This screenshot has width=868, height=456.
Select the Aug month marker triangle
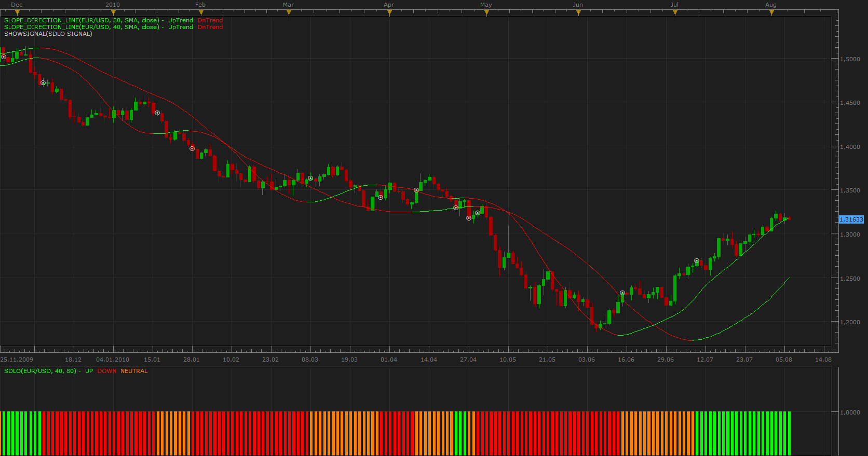[x=771, y=13]
